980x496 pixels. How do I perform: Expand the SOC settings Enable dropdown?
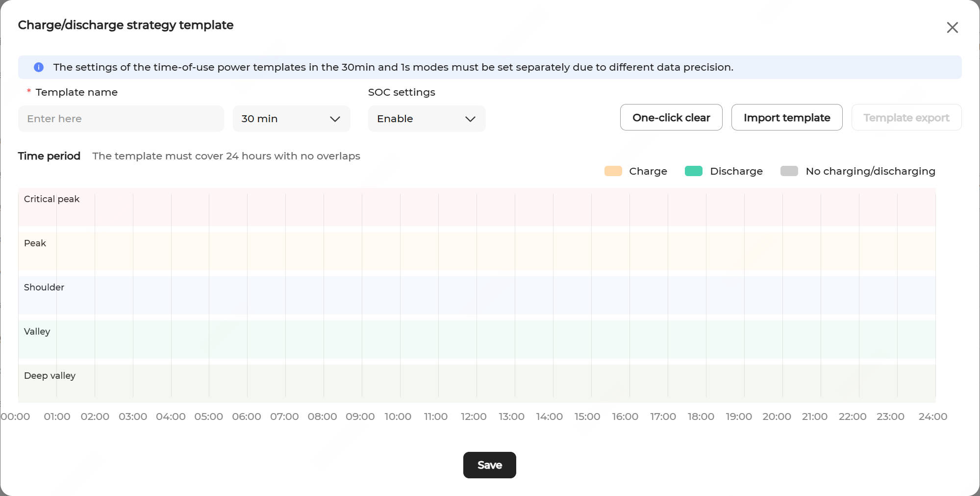[x=426, y=119]
